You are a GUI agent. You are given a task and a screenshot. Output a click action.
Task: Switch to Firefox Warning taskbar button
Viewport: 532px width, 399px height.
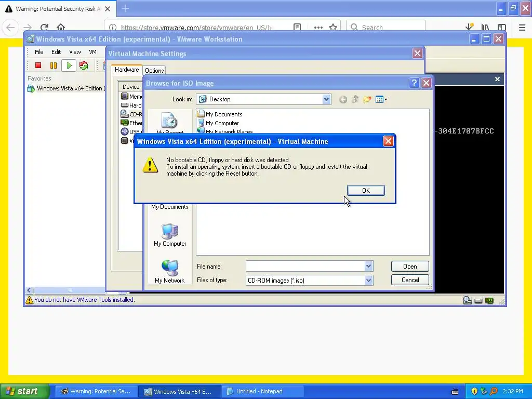pos(96,391)
